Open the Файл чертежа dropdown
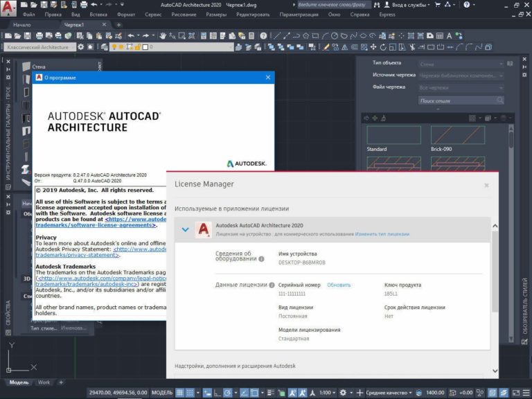The width and height of the screenshot is (532, 399). [x=461, y=87]
